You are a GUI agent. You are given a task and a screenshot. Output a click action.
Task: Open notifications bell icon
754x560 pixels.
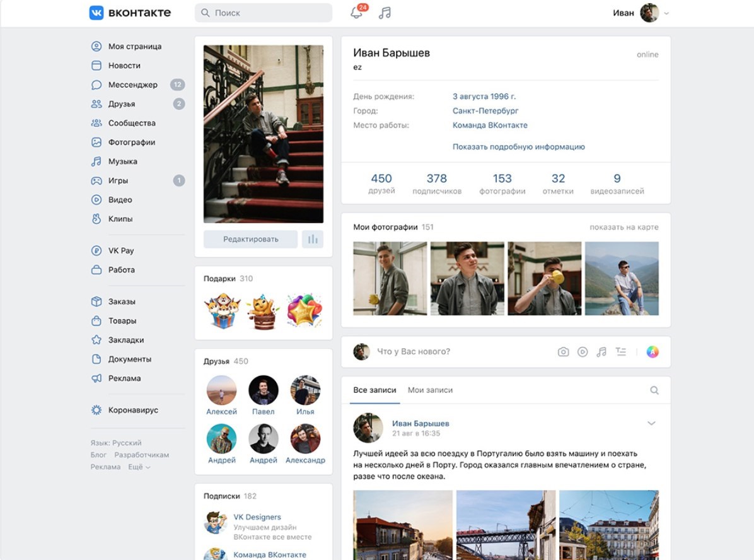(x=357, y=13)
